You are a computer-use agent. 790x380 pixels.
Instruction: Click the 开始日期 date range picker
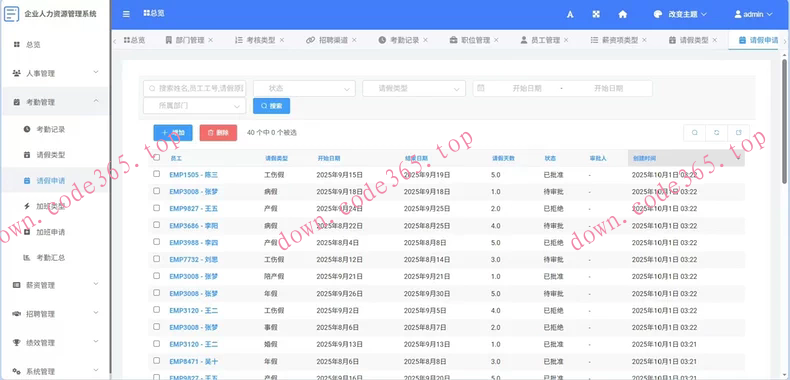coord(562,88)
